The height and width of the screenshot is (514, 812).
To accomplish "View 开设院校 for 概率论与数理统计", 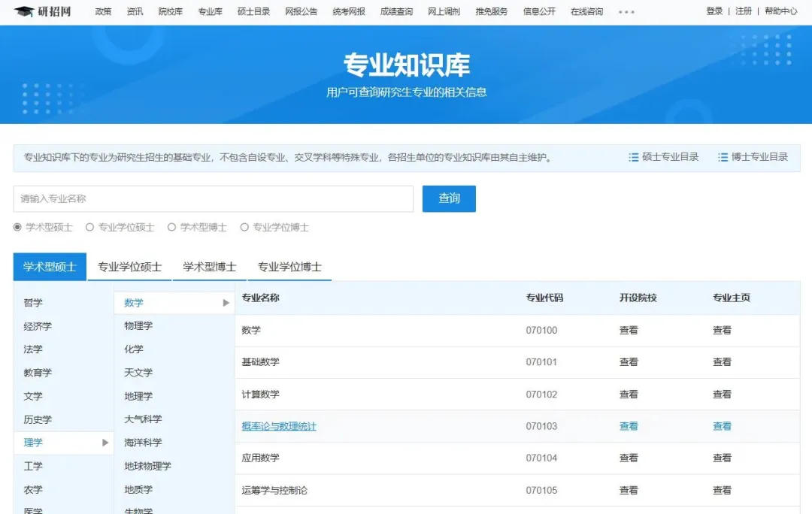I will coord(629,426).
